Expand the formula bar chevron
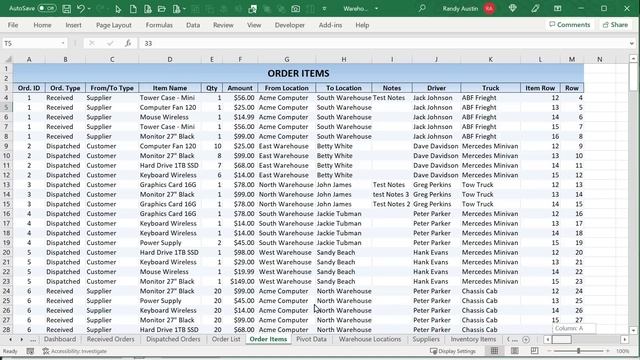The width and height of the screenshot is (640, 360). [x=632, y=43]
